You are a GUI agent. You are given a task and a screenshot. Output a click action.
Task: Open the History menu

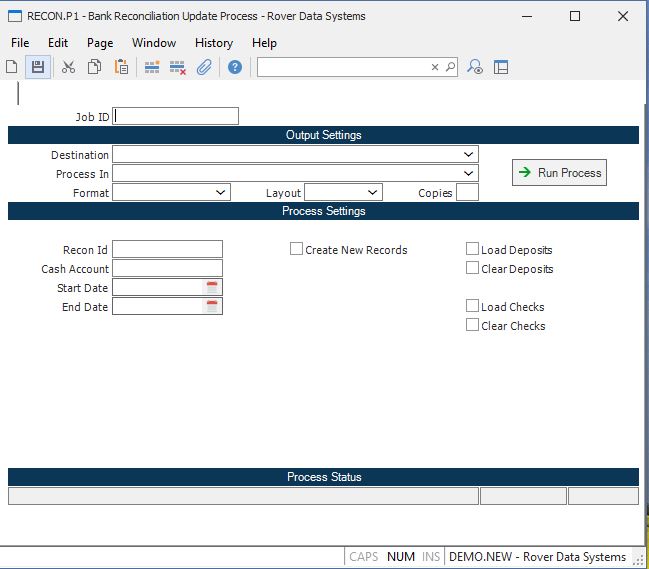(213, 43)
